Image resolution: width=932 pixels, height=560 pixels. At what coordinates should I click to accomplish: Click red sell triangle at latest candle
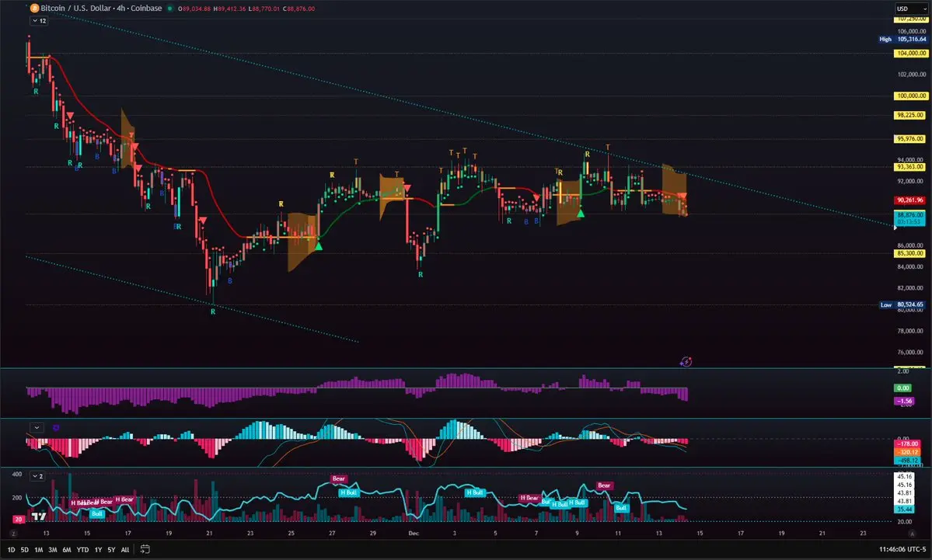(x=682, y=197)
